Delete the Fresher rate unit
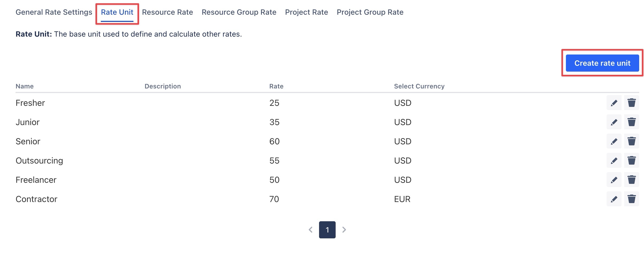This screenshot has height=256, width=644. 631,103
